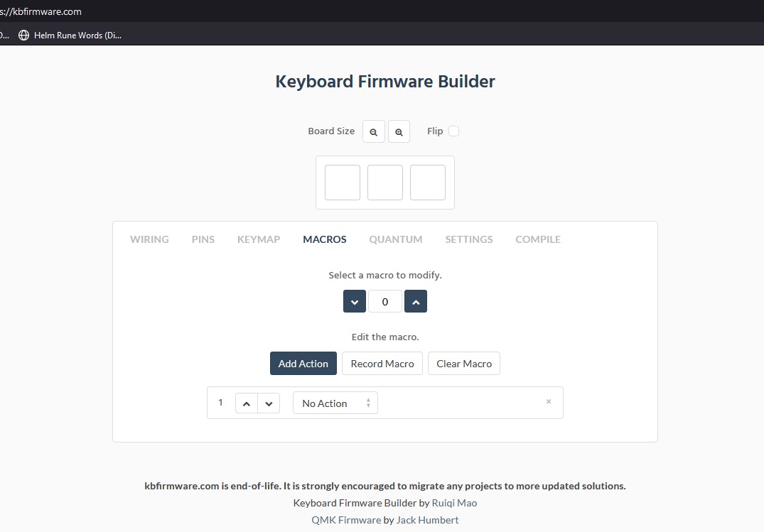Click the Record Macro button

[x=382, y=364]
